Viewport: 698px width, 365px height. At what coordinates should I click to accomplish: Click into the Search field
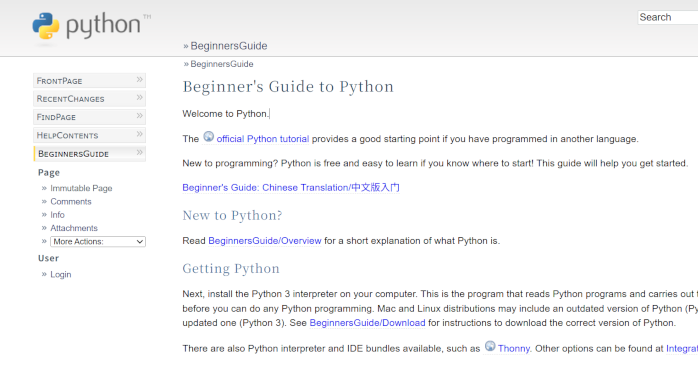tap(668, 17)
